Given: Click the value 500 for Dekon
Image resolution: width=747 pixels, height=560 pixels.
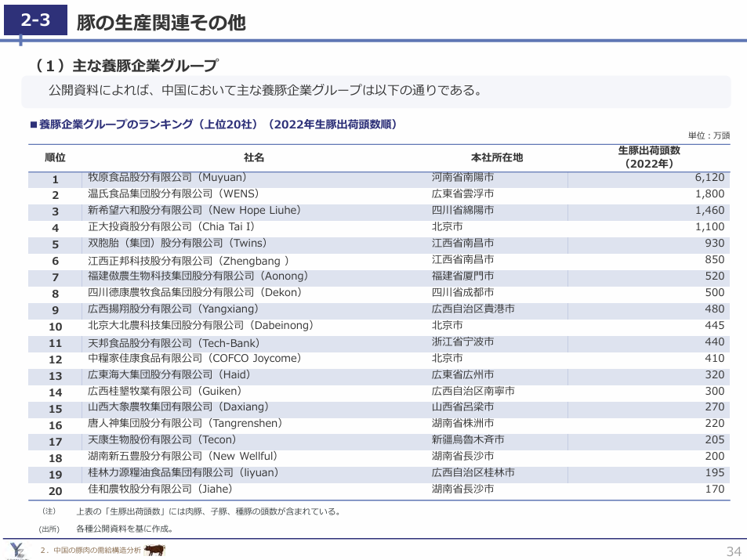Looking at the screenshot, I should pos(715,292).
